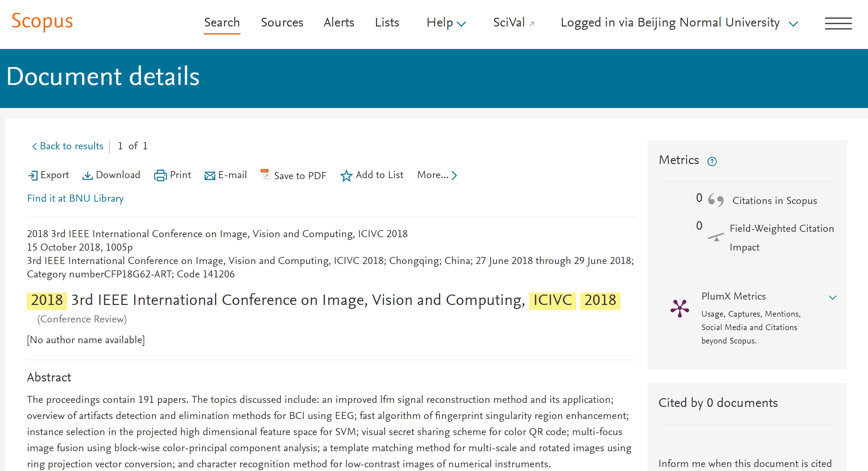
Task: Click the E-mail envelope icon
Action: [210, 176]
